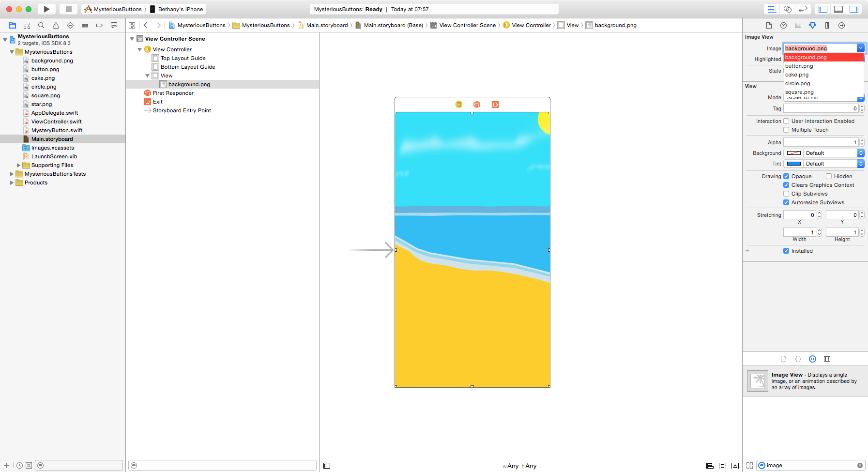Click the First Responder cube in scene dock
Image resolution: width=868 pixels, height=472 pixels.
click(x=477, y=105)
